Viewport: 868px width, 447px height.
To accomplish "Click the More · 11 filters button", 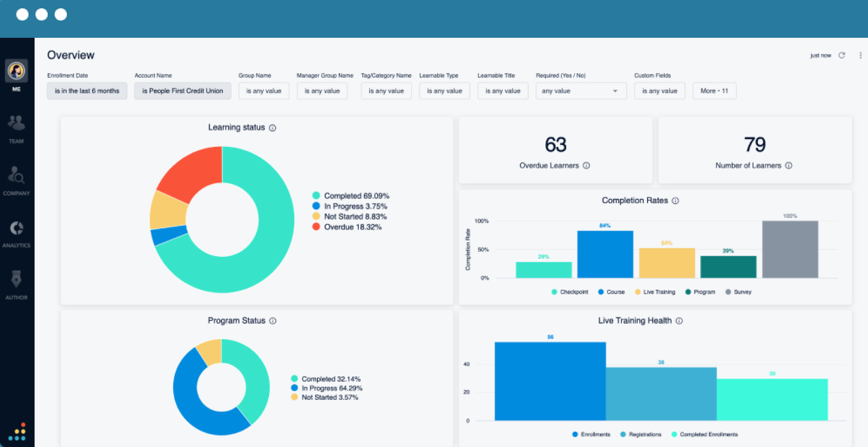I will tap(714, 91).
